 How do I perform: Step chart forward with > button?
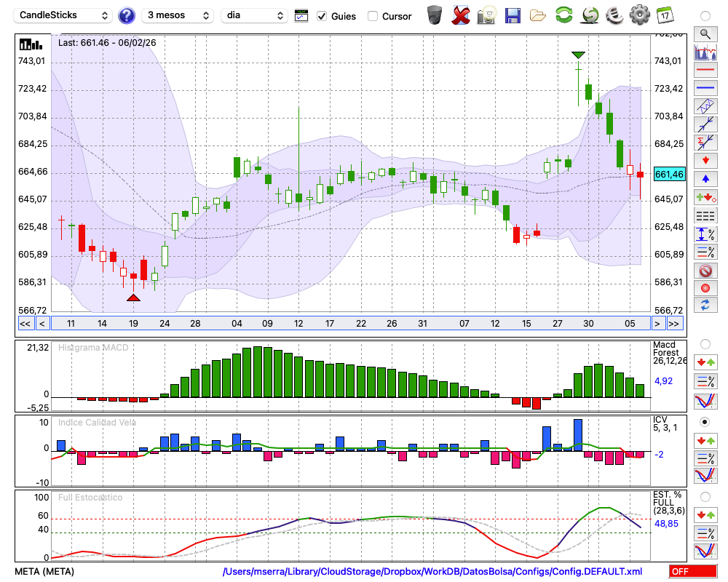pos(657,324)
